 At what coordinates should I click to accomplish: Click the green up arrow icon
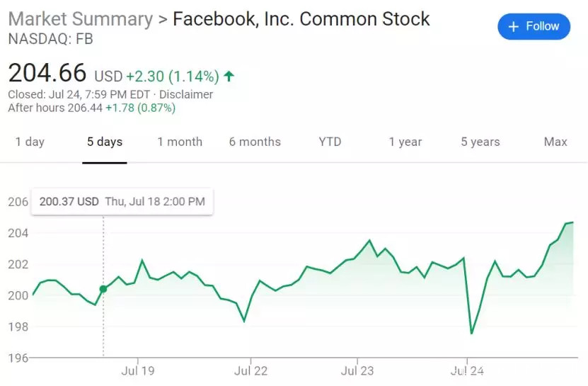point(229,76)
